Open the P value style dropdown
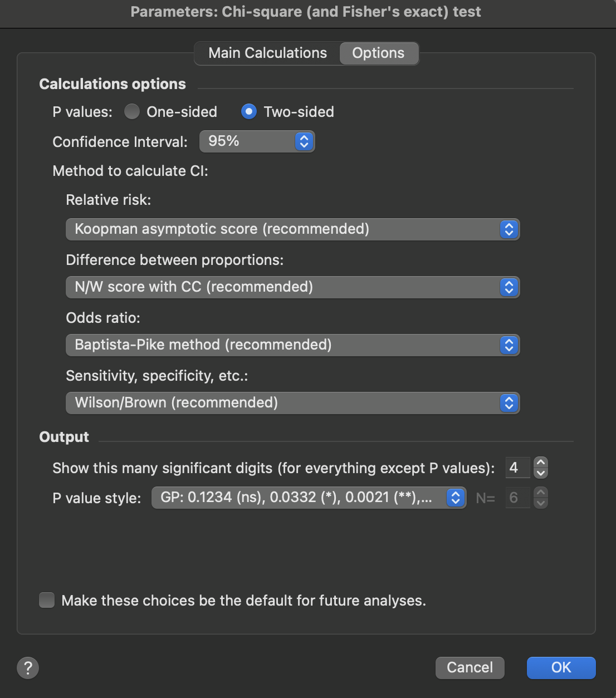 [309, 498]
